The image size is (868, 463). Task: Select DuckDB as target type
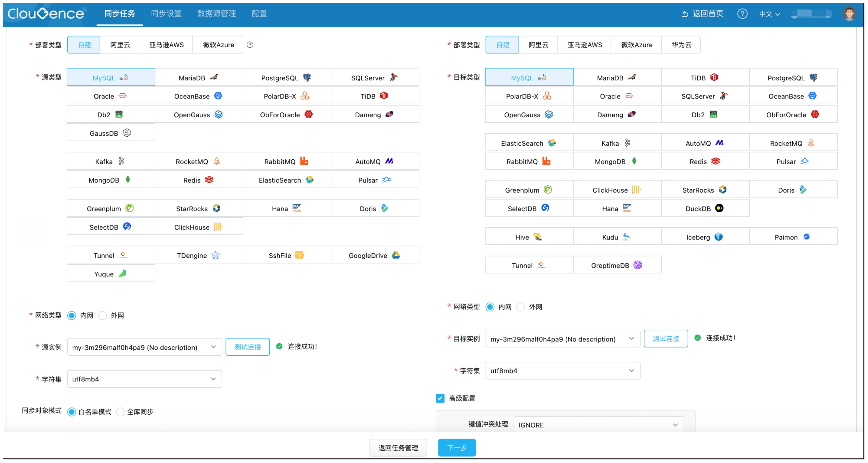[705, 208]
